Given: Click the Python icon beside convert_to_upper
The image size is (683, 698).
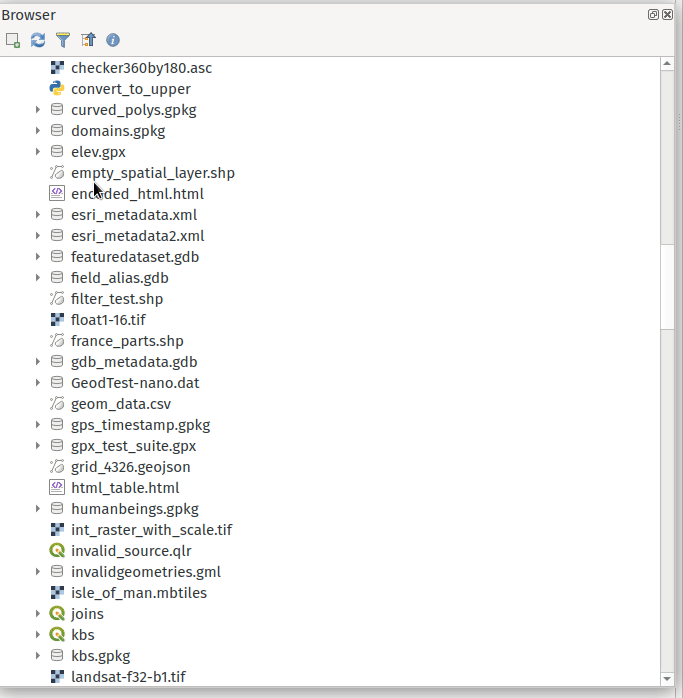Looking at the screenshot, I should coord(57,89).
